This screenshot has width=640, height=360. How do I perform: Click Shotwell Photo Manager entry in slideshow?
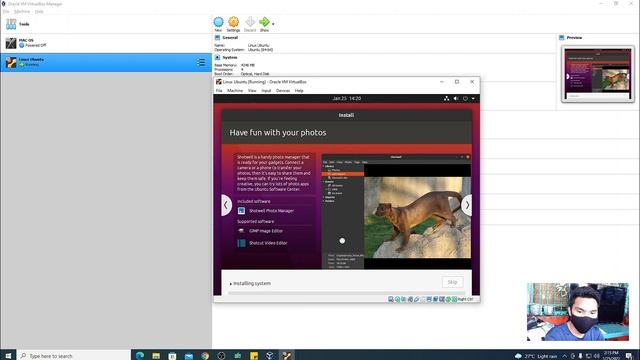pos(266,211)
